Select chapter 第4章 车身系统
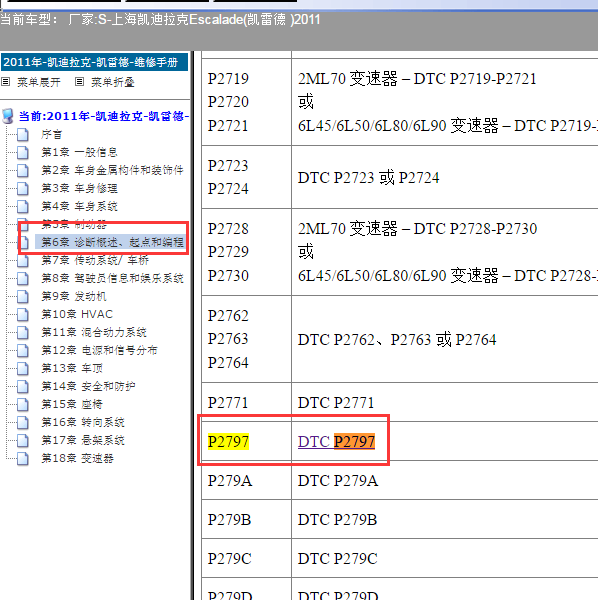This screenshot has height=600, width=598. point(79,206)
